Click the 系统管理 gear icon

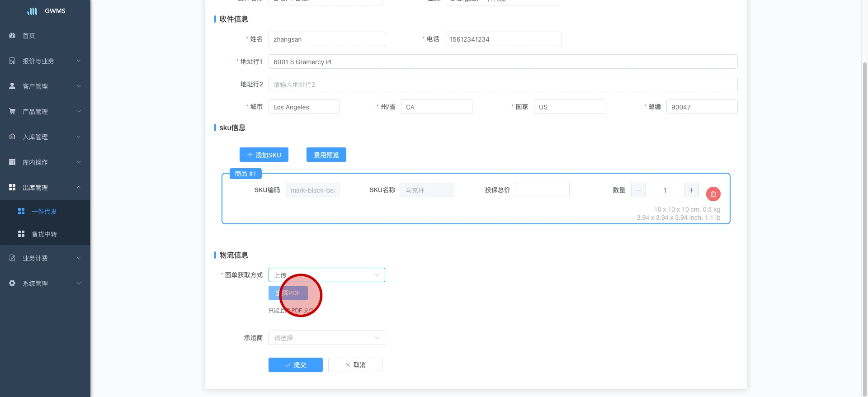(x=12, y=283)
